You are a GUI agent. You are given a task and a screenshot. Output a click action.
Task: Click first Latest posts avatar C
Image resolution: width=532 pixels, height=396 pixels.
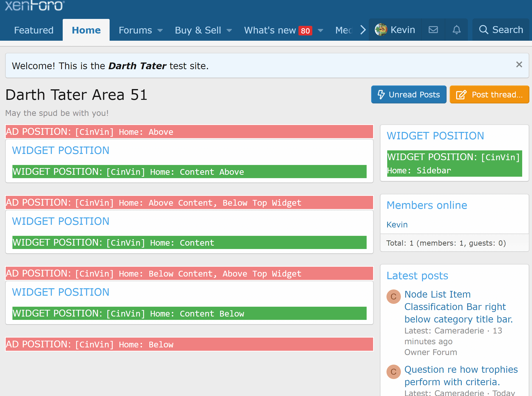393,296
